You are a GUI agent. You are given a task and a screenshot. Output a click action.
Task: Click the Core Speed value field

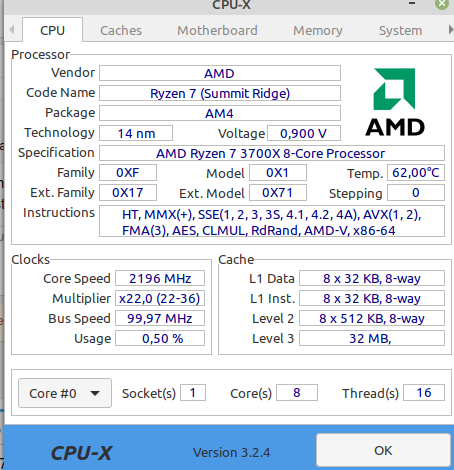click(x=160, y=278)
